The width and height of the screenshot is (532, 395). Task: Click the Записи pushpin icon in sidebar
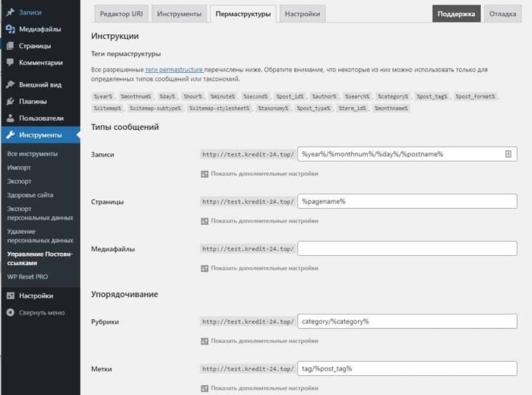pyautogui.click(x=10, y=13)
